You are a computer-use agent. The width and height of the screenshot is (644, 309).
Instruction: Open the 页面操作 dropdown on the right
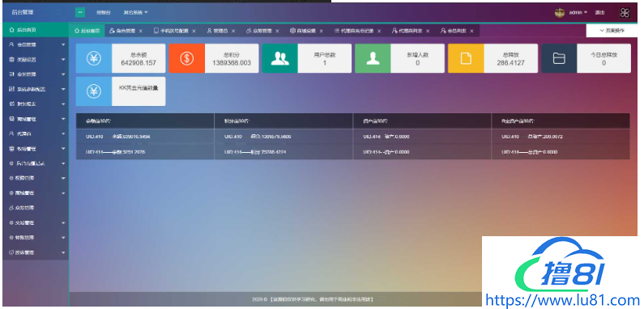tap(612, 31)
